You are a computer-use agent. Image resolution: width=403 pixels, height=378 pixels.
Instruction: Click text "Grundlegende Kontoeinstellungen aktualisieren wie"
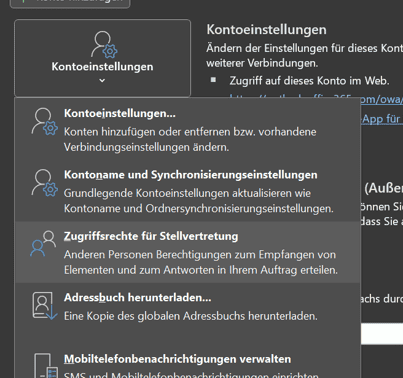187,193
